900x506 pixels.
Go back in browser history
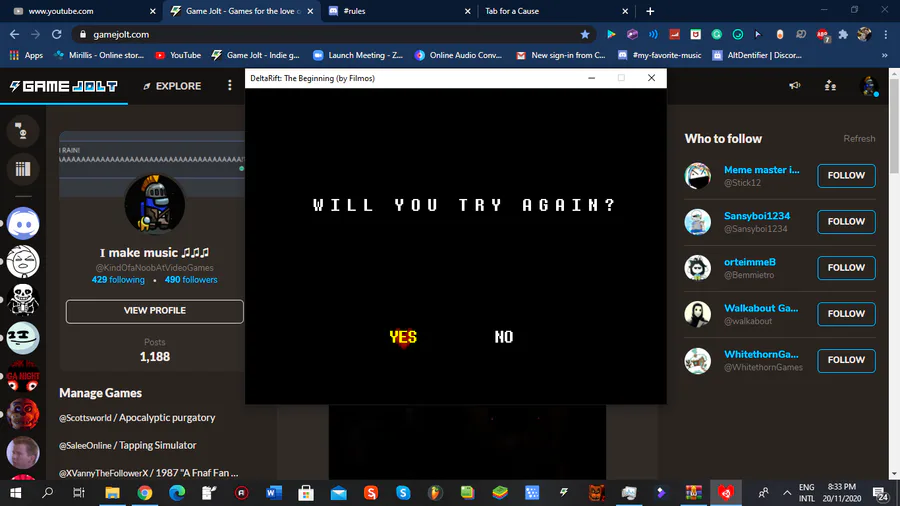coord(14,34)
